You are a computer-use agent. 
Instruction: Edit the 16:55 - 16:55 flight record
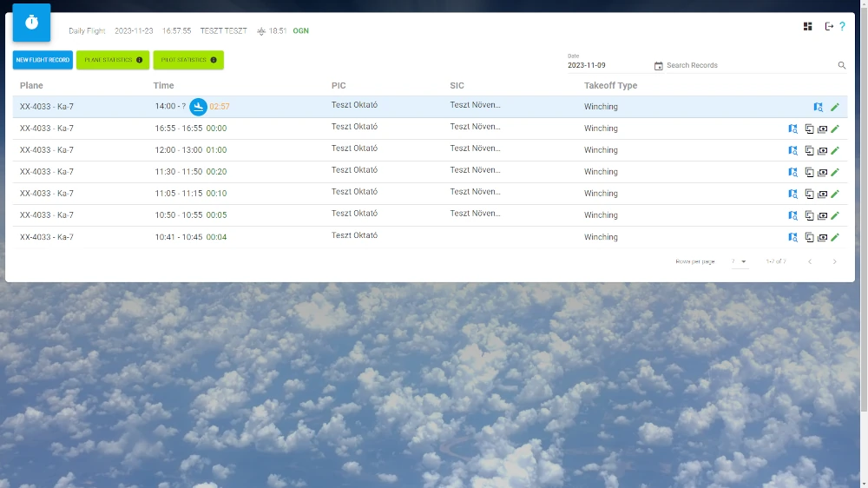[835, 129]
